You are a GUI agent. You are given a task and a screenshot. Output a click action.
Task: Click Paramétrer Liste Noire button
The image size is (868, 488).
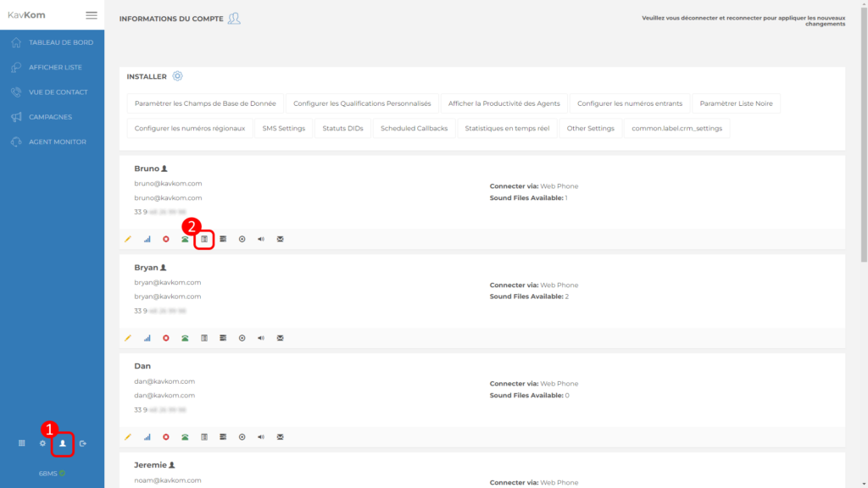(736, 103)
